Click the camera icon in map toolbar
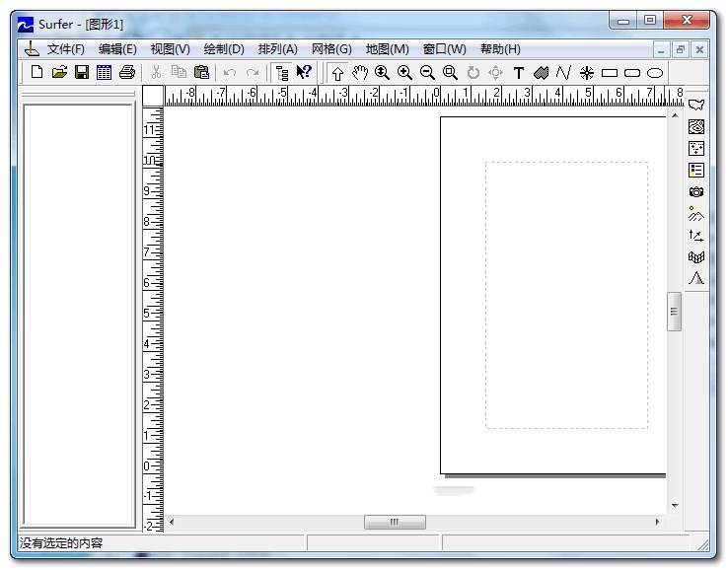The width and height of the screenshot is (728, 570). pos(696,191)
